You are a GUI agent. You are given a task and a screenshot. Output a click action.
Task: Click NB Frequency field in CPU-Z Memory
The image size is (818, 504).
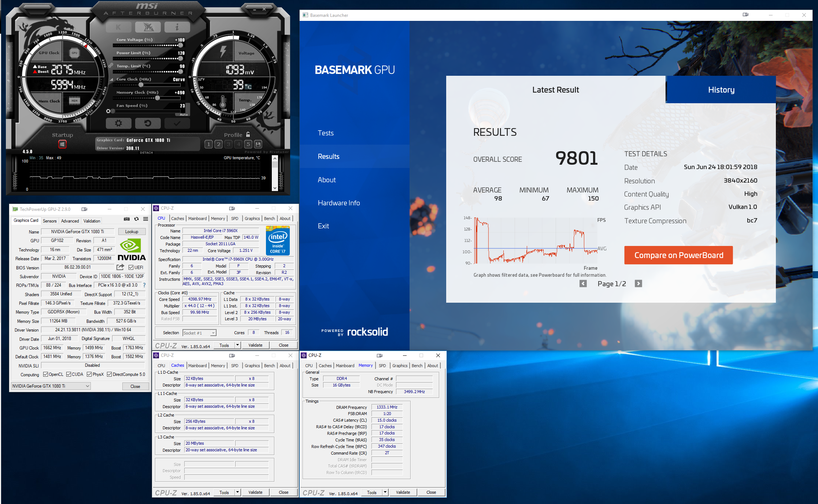tap(414, 392)
